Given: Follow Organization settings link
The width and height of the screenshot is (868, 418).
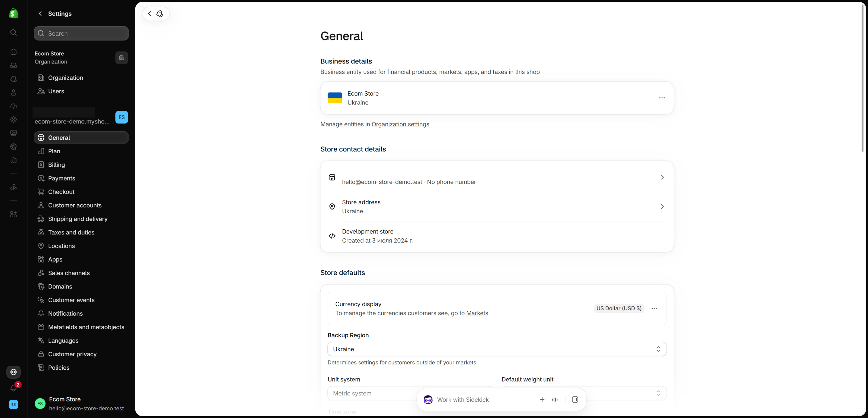Looking at the screenshot, I should click(x=400, y=124).
